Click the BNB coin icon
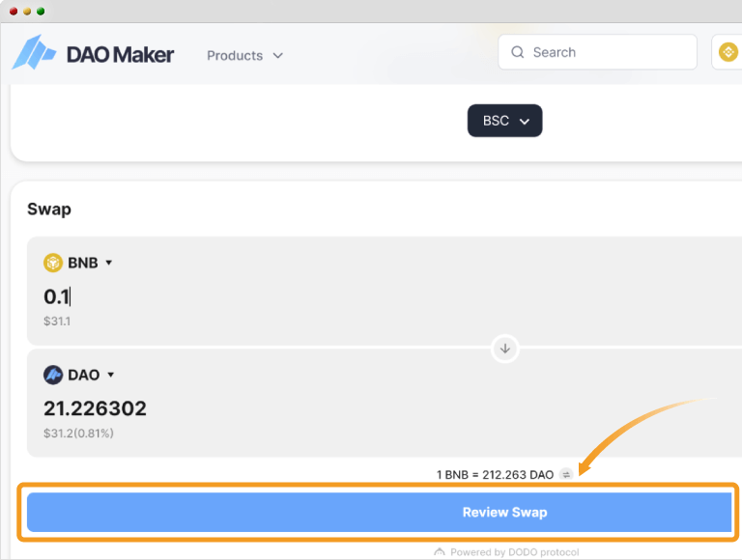The image size is (742, 560). pos(53,263)
